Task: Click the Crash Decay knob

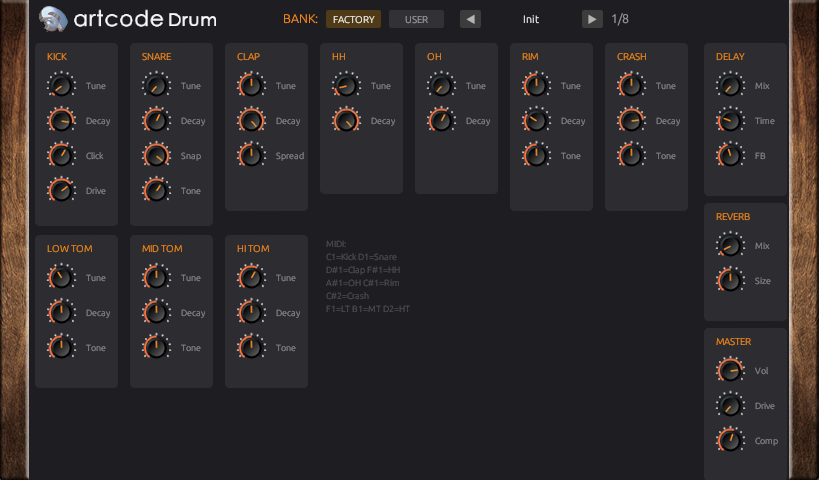Action: click(x=631, y=121)
